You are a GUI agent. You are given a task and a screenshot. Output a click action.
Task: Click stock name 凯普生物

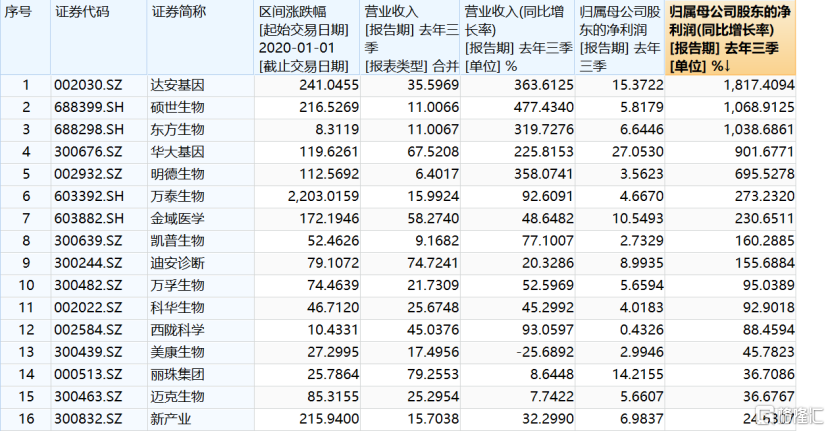177,241
